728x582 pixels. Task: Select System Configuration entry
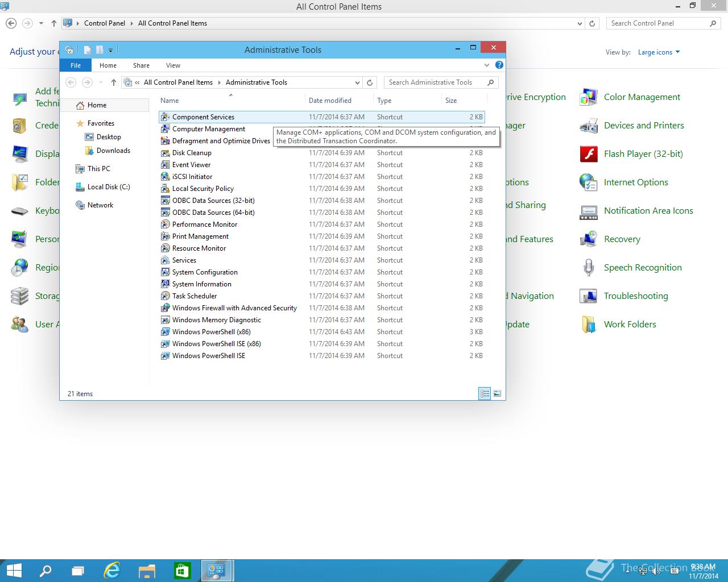click(322, 272)
